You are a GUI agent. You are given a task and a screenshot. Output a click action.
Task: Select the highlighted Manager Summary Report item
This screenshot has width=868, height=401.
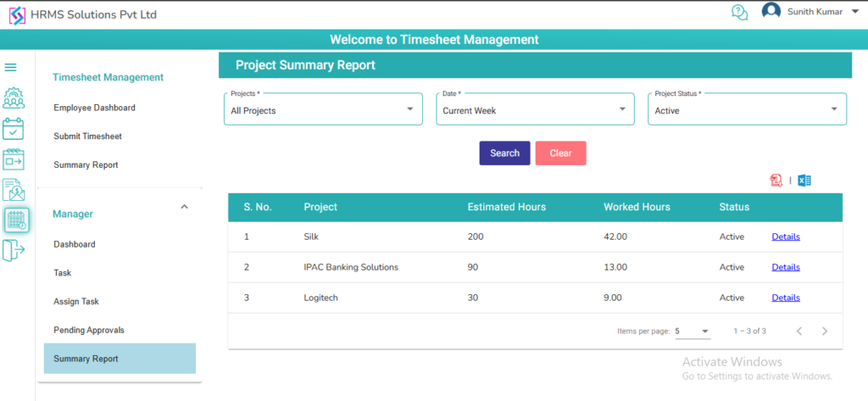(120, 359)
